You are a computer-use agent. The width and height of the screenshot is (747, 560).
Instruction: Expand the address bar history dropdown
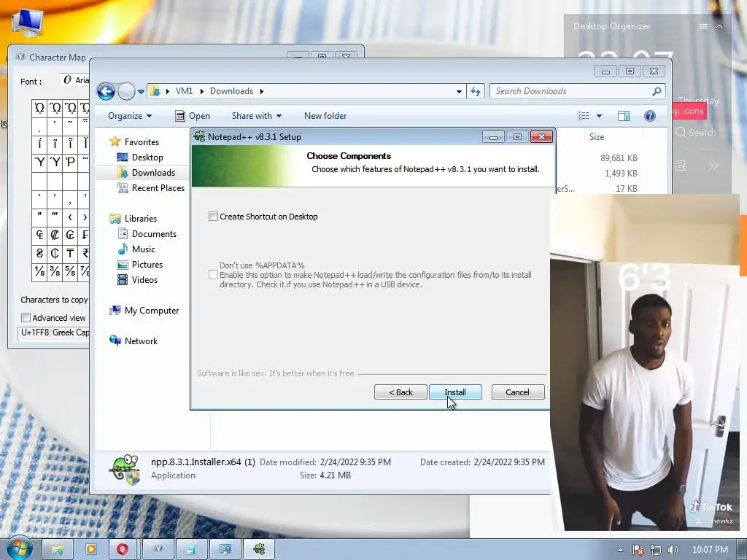[459, 91]
